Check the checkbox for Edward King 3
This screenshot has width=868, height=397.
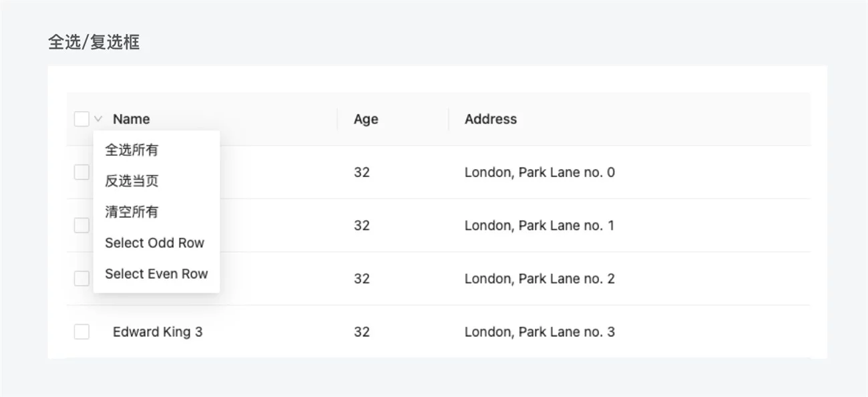click(x=81, y=332)
